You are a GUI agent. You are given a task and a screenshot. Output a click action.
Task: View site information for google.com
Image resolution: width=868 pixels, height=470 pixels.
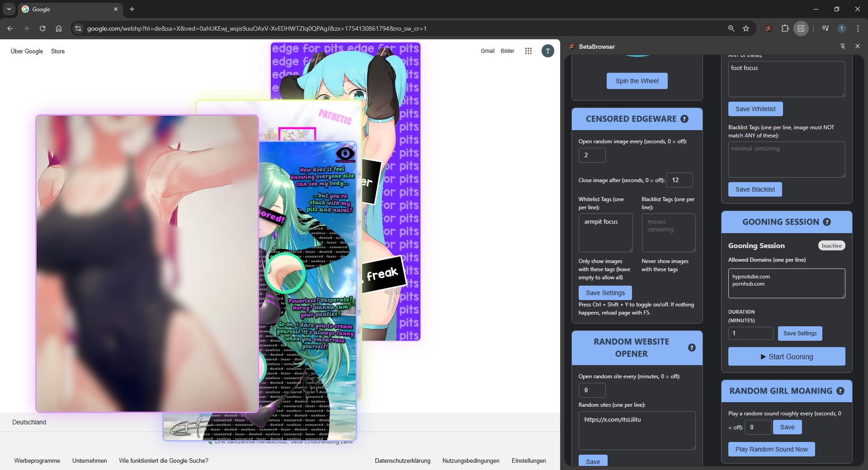[x=78, y=28]
